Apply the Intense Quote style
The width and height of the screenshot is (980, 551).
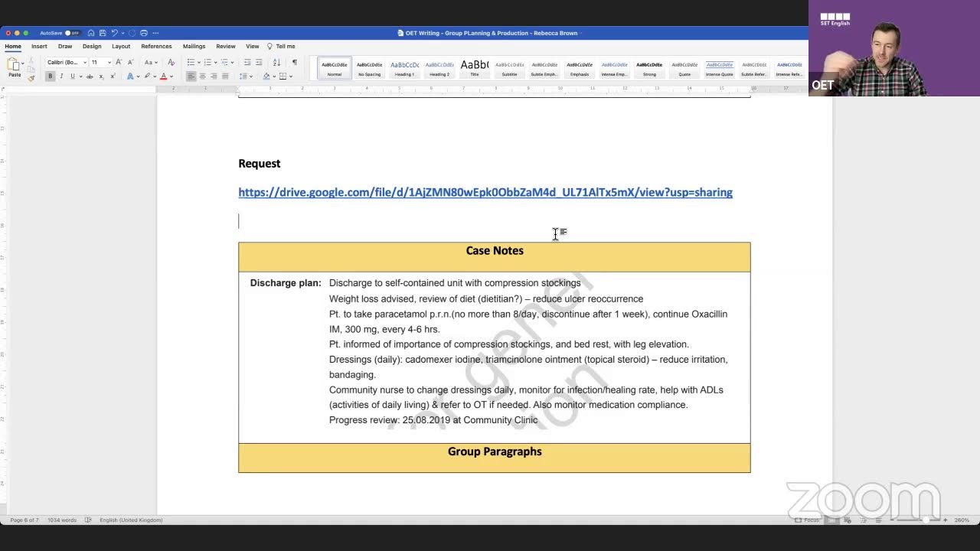pos(719,67)
